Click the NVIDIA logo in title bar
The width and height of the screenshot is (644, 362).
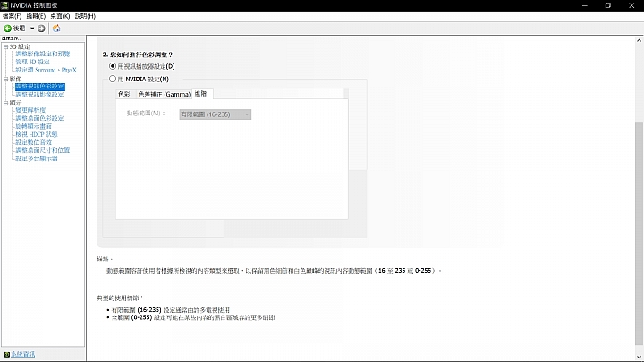(4, 5)
